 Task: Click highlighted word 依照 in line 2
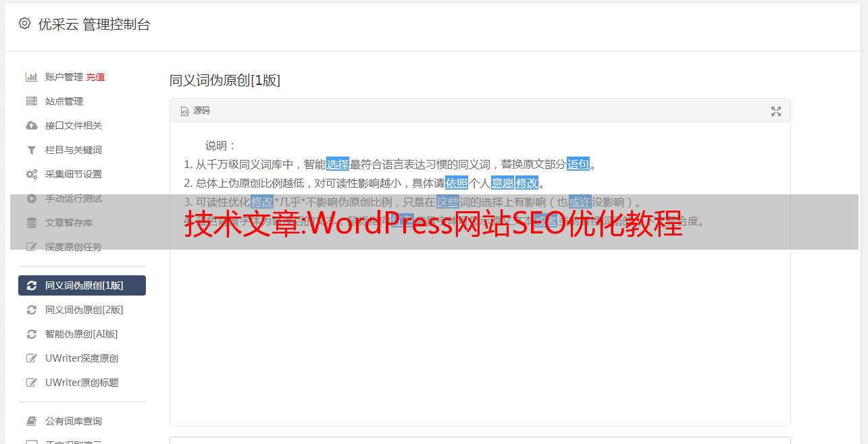457,183
